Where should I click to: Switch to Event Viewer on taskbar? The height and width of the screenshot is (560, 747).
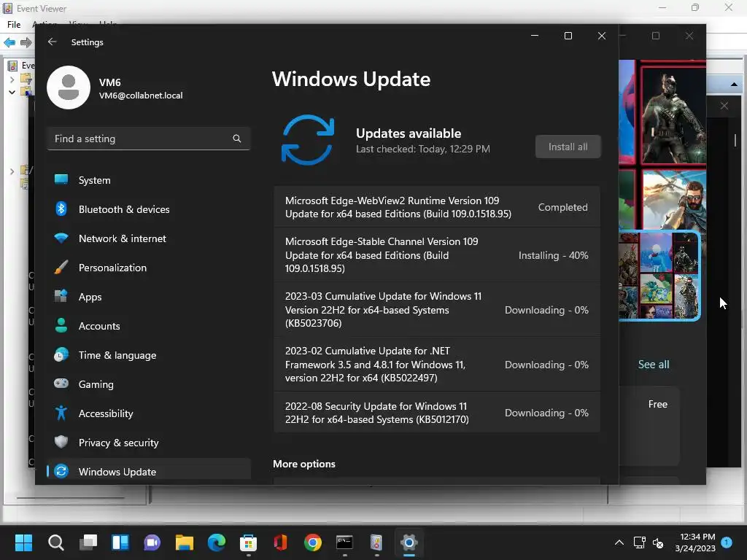point(376,542)
